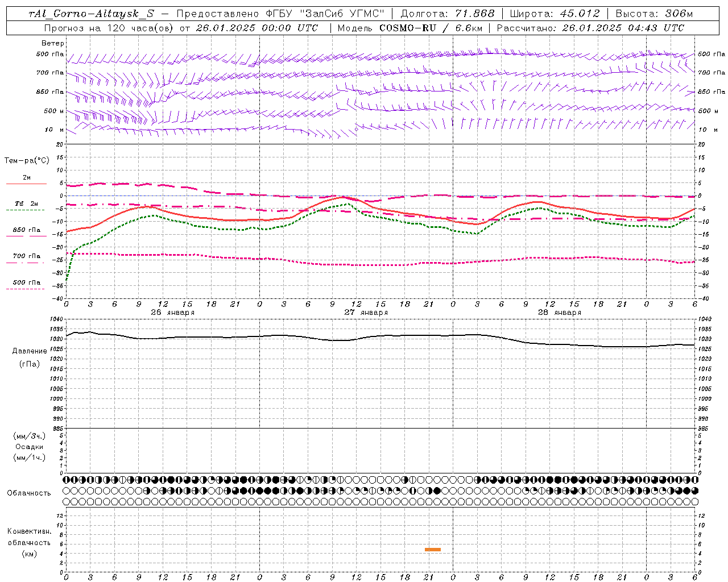Click the station name rAl_Gorno-Altaysk_S
The width and height of the screenshot is (728, 582).
[92, 14]
